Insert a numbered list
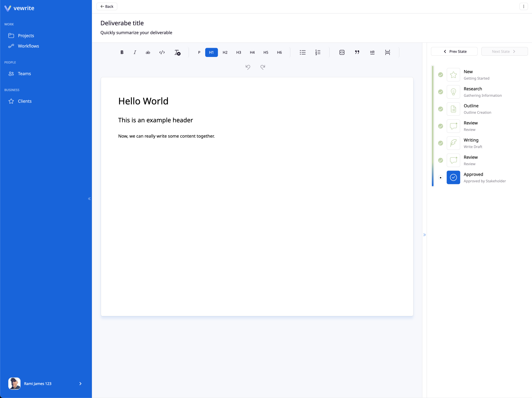Viewport: 532px width, 398px height. click(x=318, y=52)
